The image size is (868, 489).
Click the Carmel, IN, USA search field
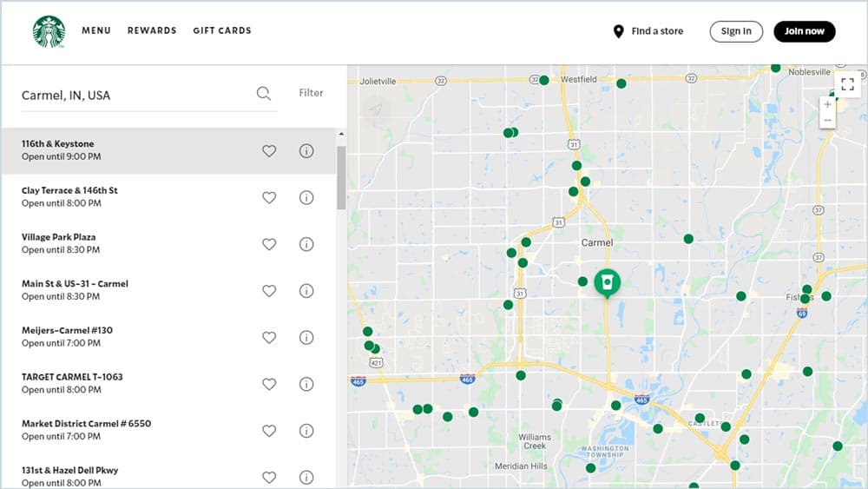click(x=135, y=96)
